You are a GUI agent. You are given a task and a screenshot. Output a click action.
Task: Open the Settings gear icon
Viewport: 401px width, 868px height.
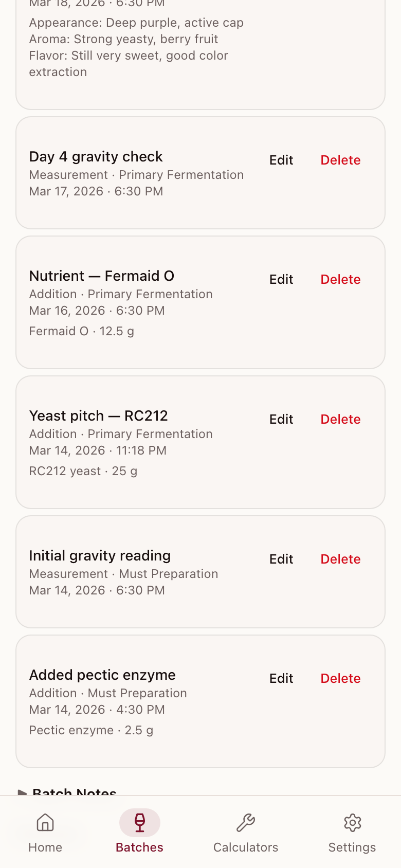tap(352, 823)
